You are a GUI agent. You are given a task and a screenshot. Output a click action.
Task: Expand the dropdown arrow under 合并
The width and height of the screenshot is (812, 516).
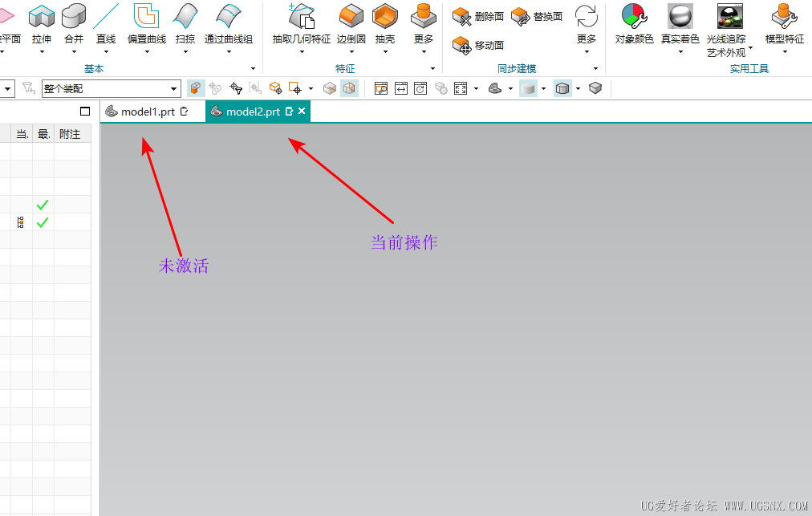(x=74, y=52)
